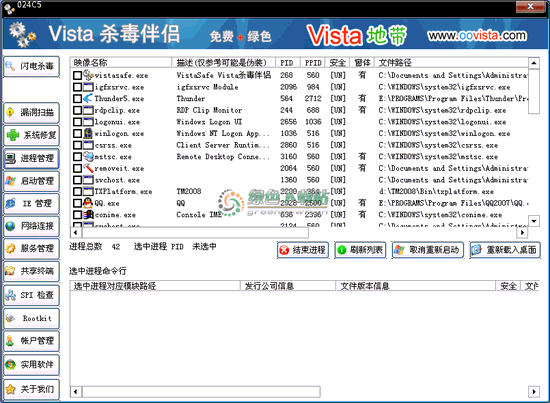The width and height of the screenshot is (550, 403).
Task: Close the 024C5 window
Action: click(530, 6)
